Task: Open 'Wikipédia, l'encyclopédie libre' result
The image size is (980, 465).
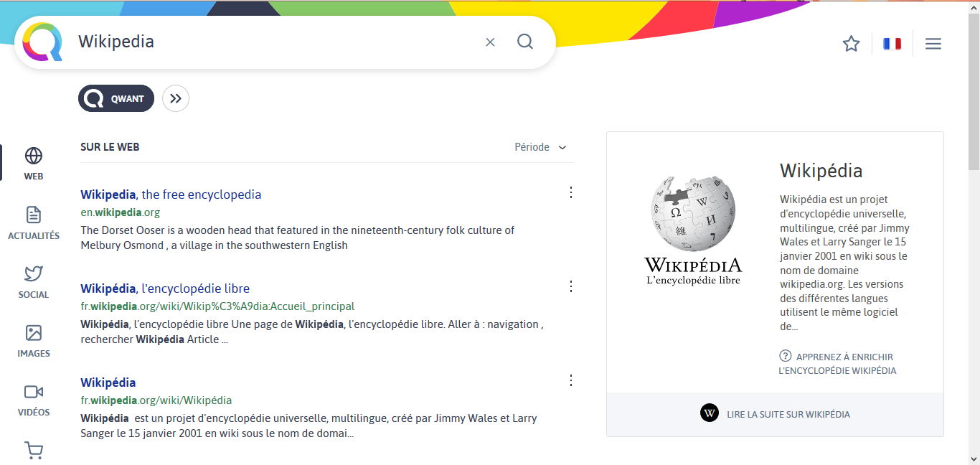Action: 165,288
